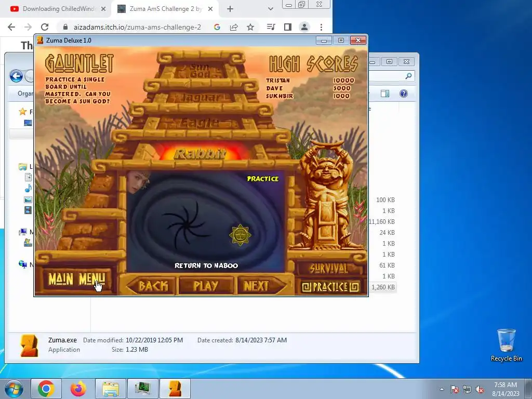
Task: Click Network icon in Explorer sidebar
Action: click(23, 264)
